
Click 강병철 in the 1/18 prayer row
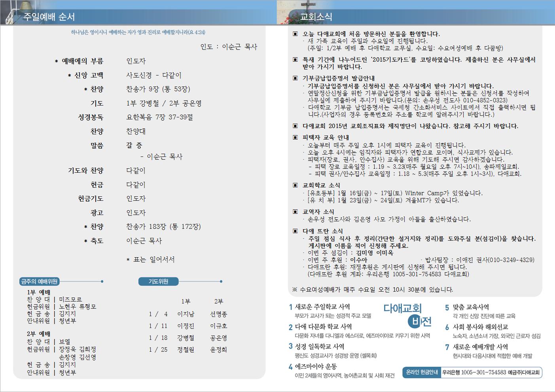186,338
